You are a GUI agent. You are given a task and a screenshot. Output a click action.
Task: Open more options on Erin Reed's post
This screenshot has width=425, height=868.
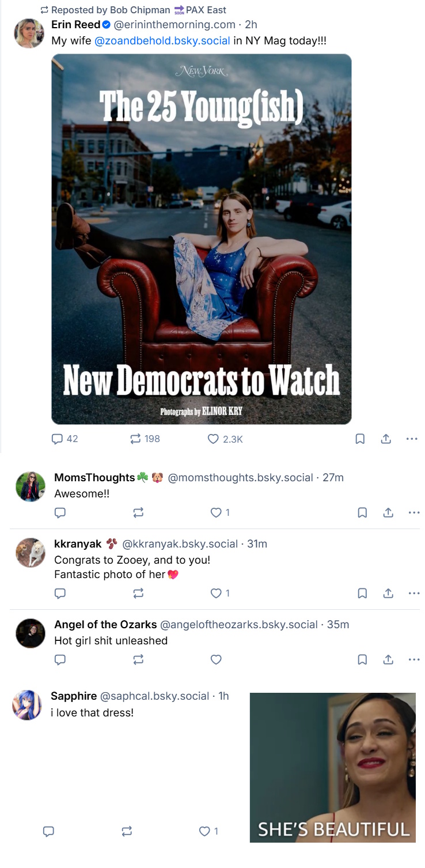coord(411,439)
